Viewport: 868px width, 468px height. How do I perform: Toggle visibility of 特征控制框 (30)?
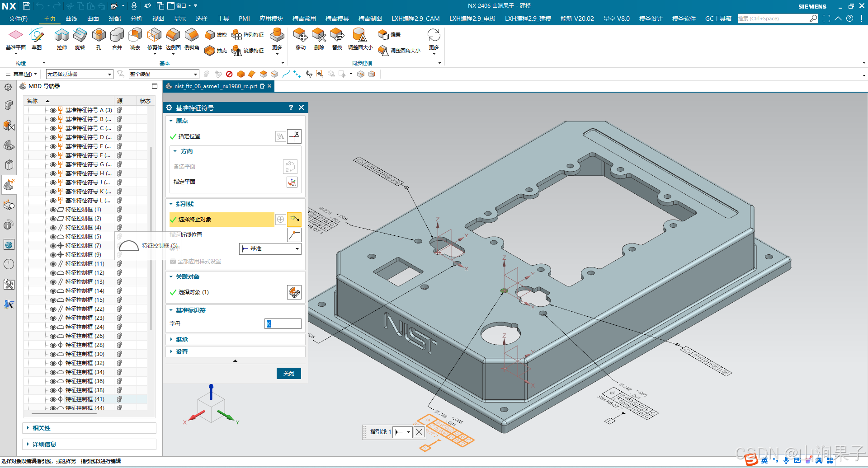(x=53, y=354)
